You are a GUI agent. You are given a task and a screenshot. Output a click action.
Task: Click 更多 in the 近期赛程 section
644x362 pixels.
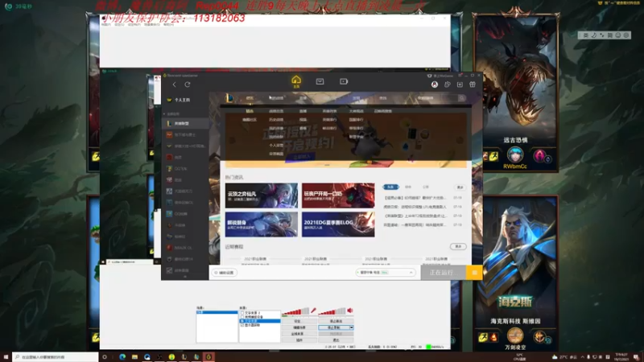tap(458, 246)
